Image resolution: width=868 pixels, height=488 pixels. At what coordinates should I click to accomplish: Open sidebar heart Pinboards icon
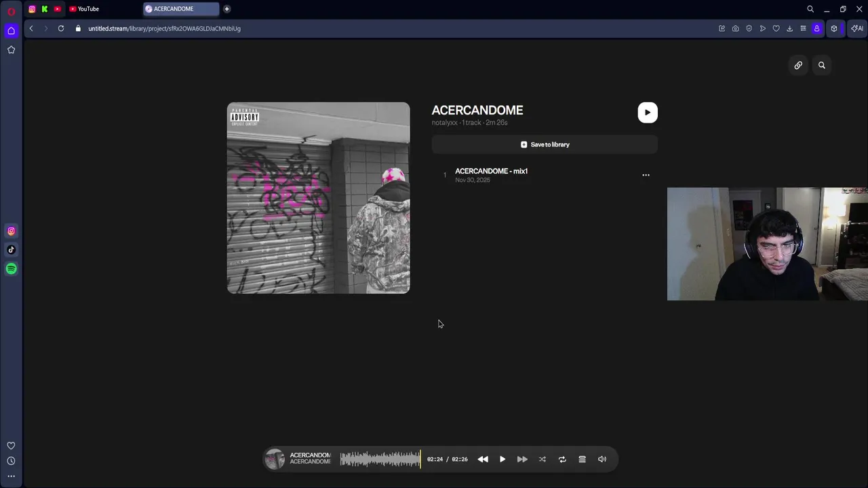(11, 446)
